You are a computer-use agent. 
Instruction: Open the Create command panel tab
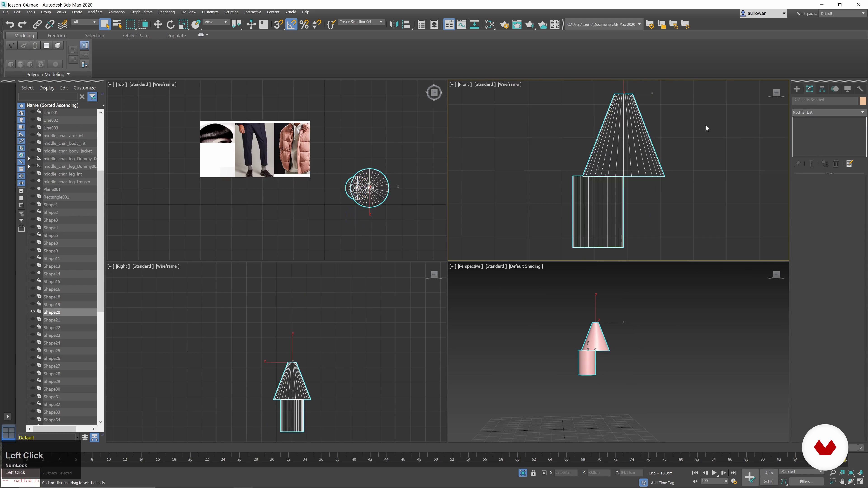pyautogui.click(x=797, y=89)
